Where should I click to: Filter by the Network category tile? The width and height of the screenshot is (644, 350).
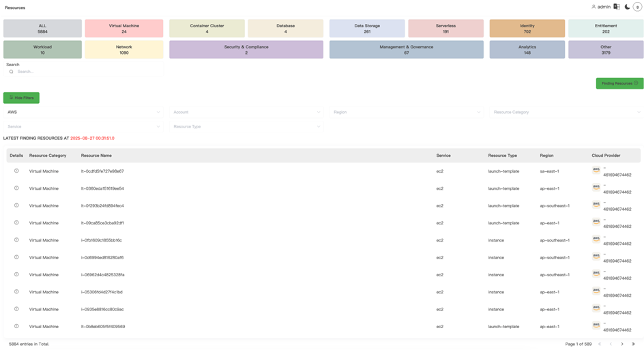[124, 50]
